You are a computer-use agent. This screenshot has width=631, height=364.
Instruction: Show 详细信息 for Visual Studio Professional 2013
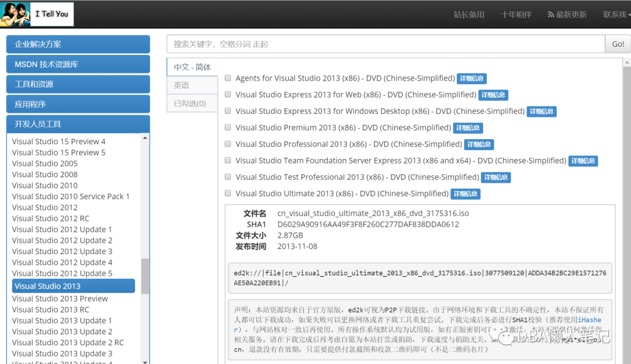(479, 144)
